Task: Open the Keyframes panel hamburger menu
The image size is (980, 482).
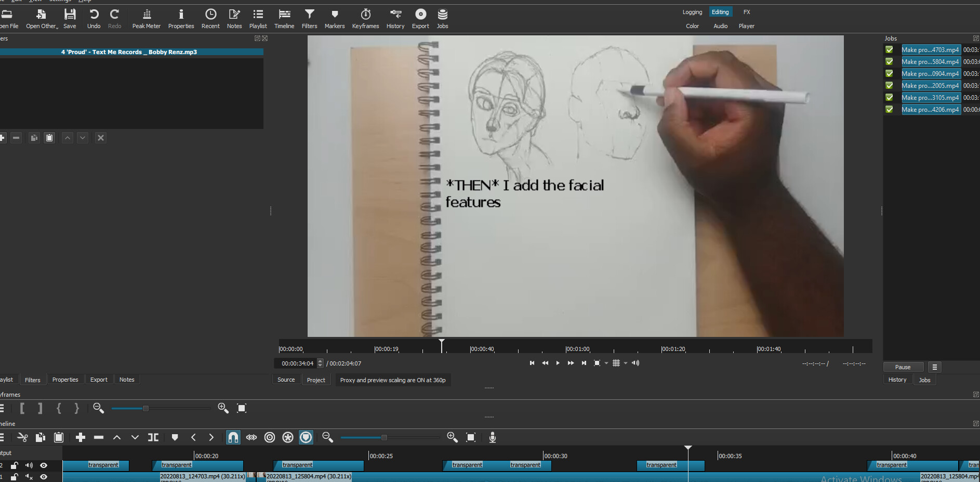Action: [2, 408]
